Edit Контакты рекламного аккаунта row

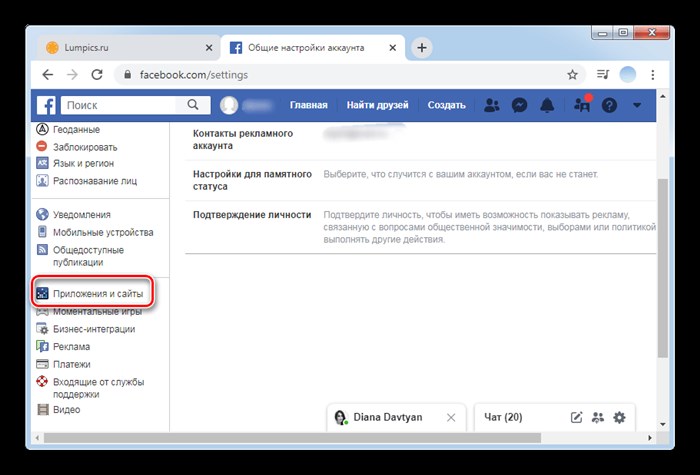pos(421,140)
